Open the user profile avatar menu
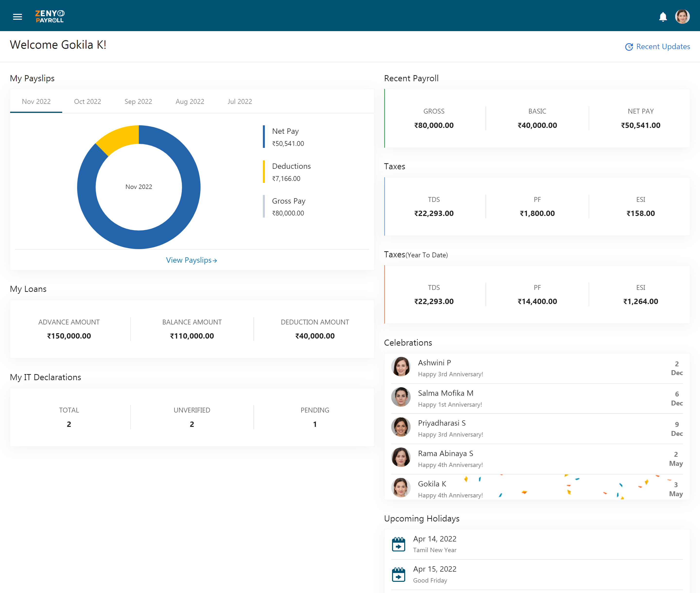The image size is (700, 593). (x=682, y=16)
